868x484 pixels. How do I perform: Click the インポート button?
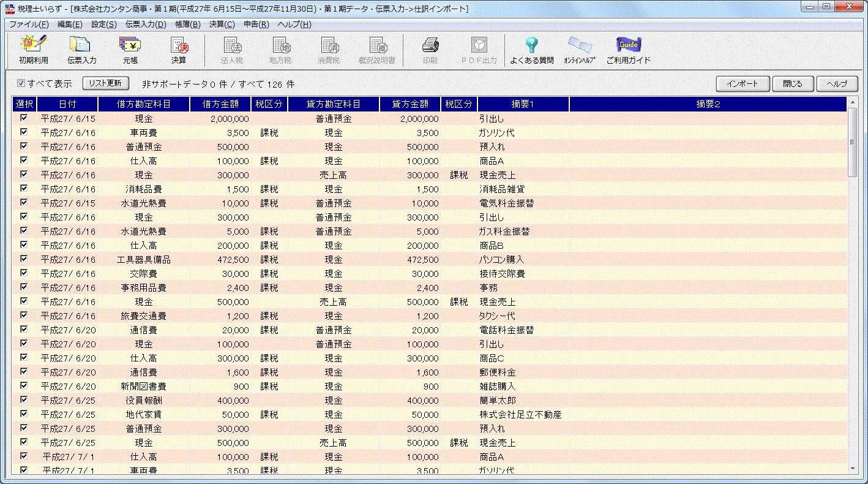[x=742, y=83]
